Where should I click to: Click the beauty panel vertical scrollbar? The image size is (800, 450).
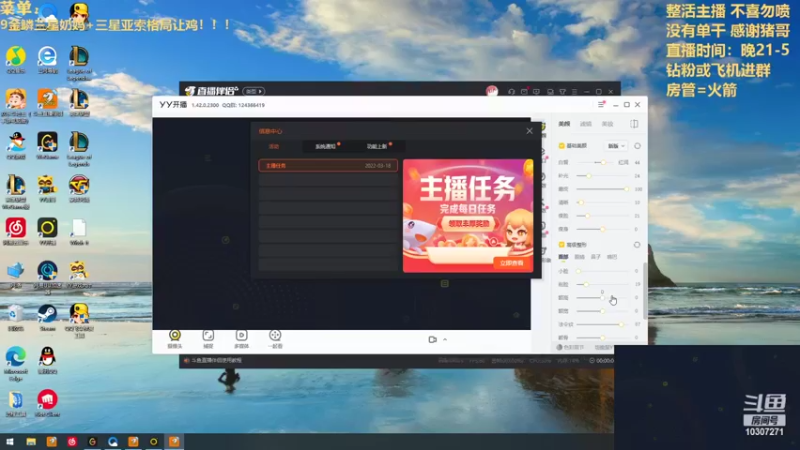645,290
